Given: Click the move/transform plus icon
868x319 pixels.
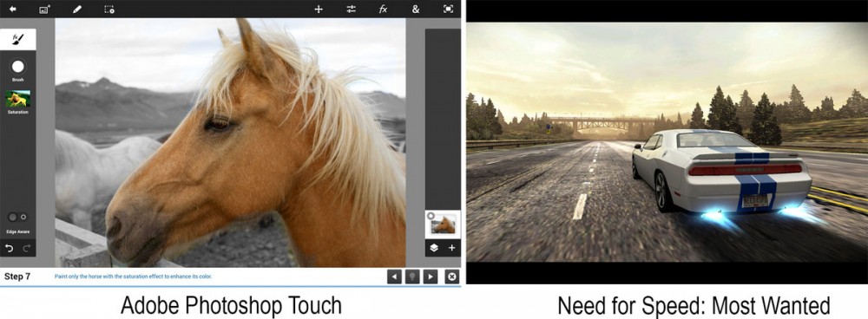Looking at the screenshot, I should point(319,9).
